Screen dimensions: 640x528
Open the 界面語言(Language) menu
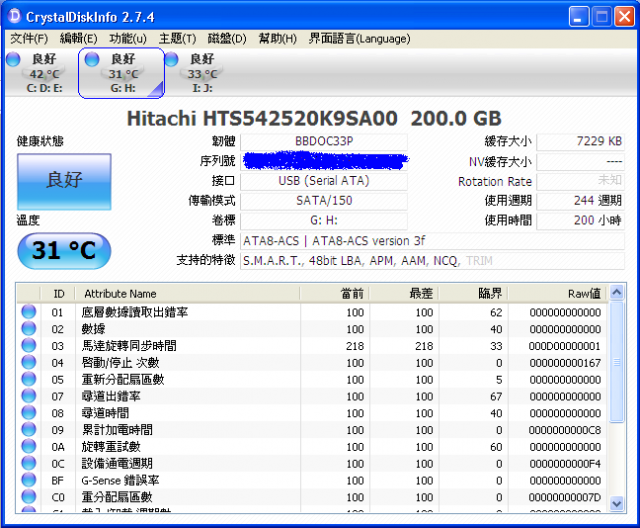pos(359,39)
